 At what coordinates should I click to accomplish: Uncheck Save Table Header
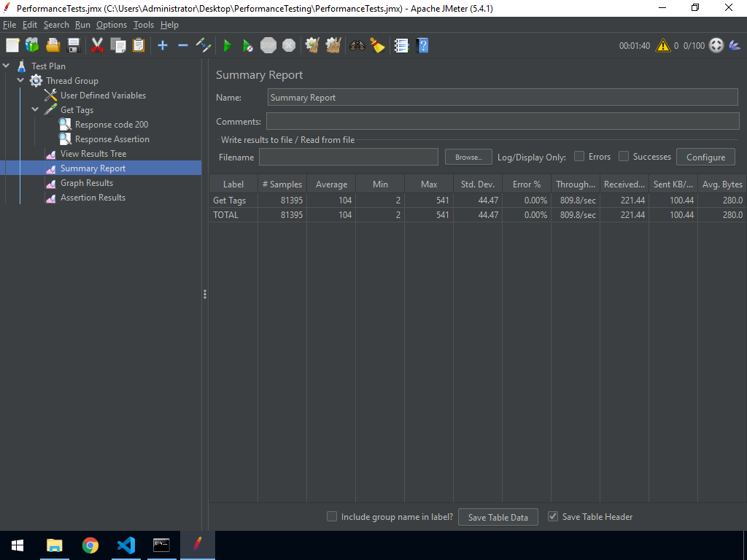552,516
